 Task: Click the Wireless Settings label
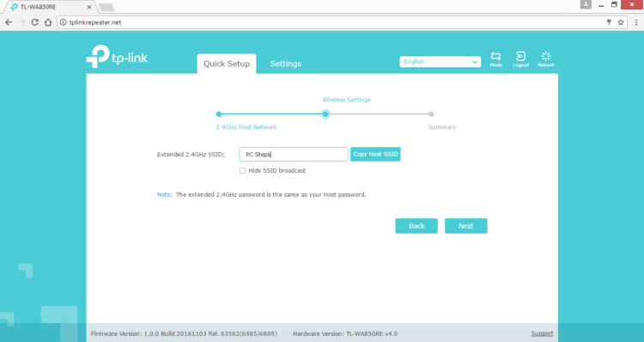346,100
